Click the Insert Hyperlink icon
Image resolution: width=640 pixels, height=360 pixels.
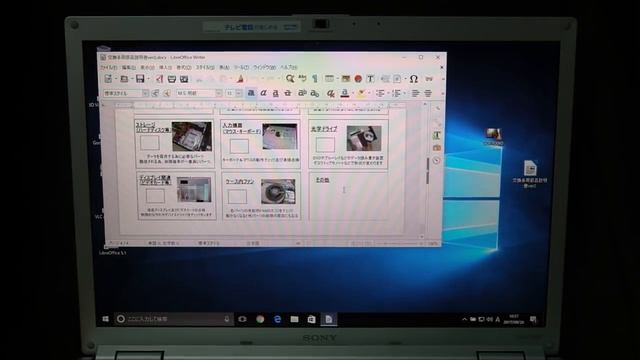pos(429,79)
